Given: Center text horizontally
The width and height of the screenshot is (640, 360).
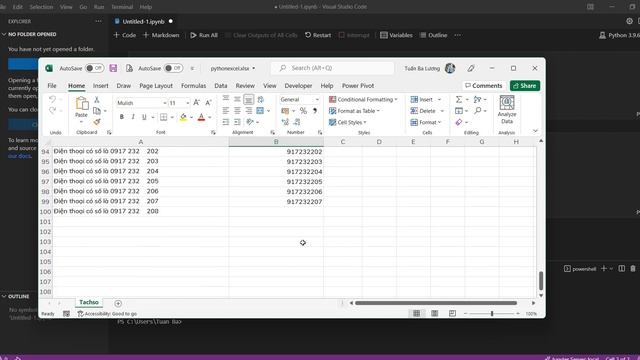Looking at the screenshot, I should [237, 111].
